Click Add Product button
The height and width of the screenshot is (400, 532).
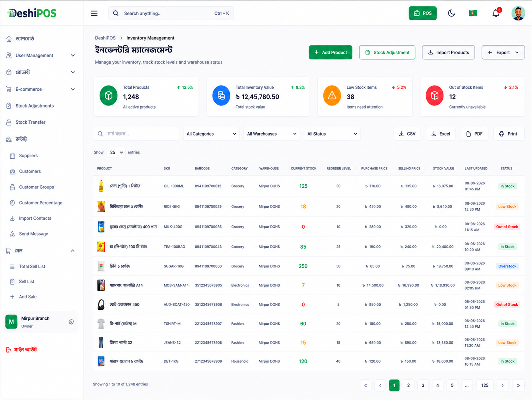(x=330, y=52)
